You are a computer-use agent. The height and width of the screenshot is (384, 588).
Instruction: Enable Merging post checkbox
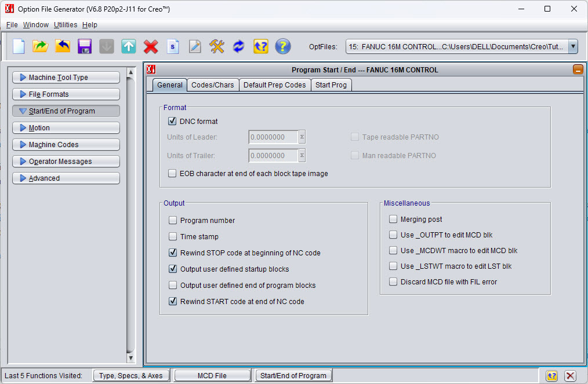(393, 219)
